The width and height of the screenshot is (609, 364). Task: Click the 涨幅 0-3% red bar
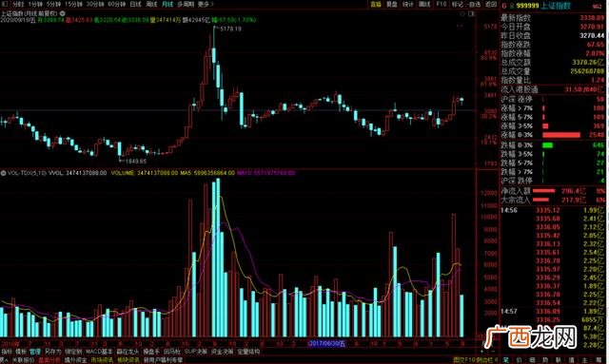point(561,135)
